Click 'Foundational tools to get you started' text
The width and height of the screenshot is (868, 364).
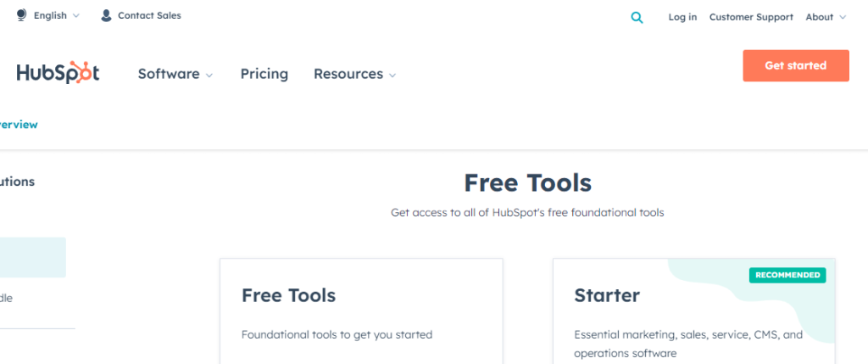[337, 334]
